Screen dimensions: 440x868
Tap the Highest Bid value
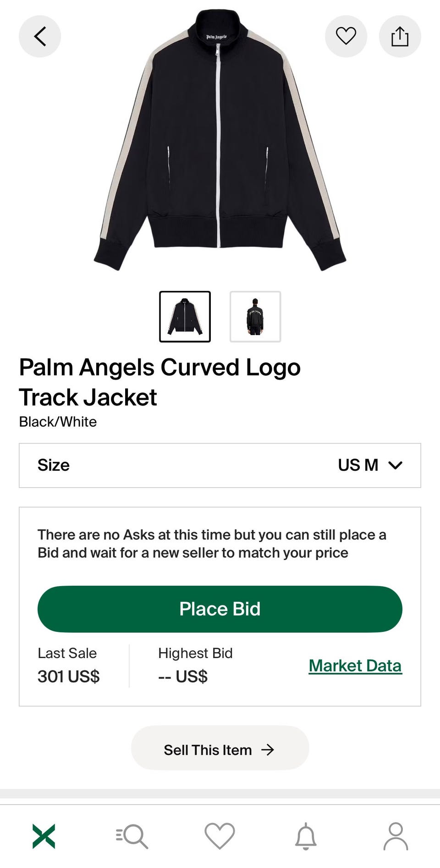[183, 676]
